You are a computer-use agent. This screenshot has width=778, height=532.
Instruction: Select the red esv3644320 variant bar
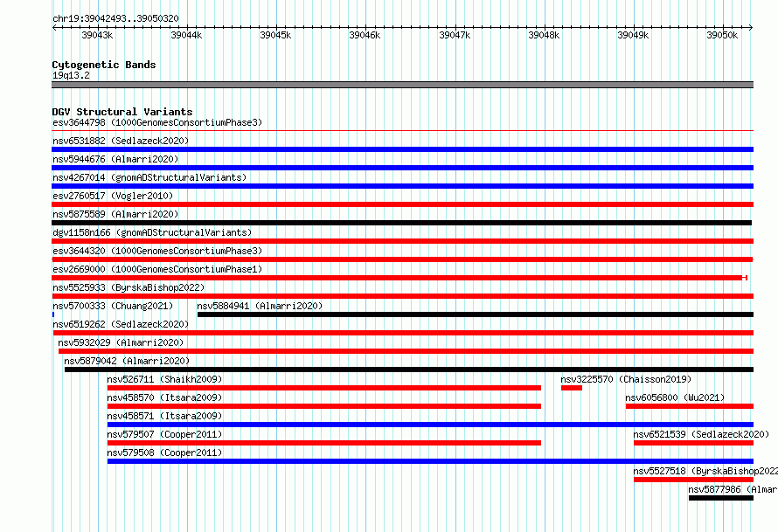point(402,259)
